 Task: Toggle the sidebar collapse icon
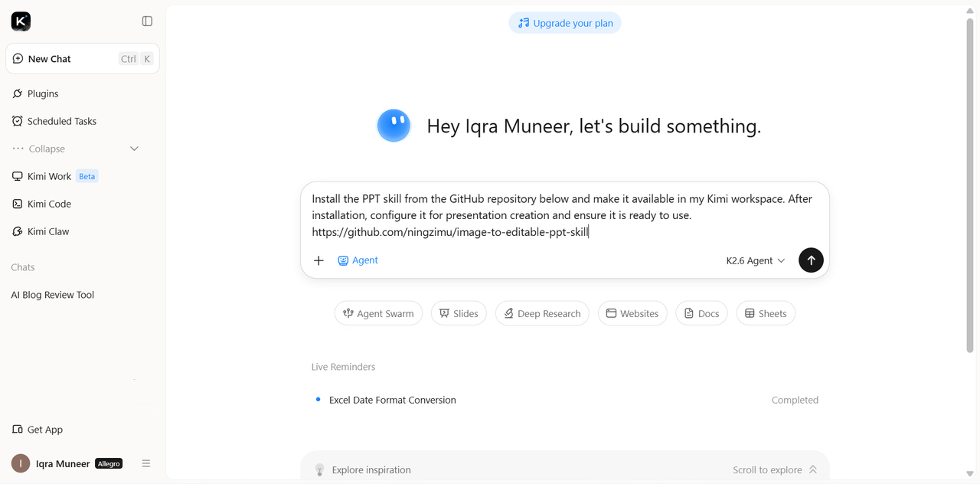147,21
